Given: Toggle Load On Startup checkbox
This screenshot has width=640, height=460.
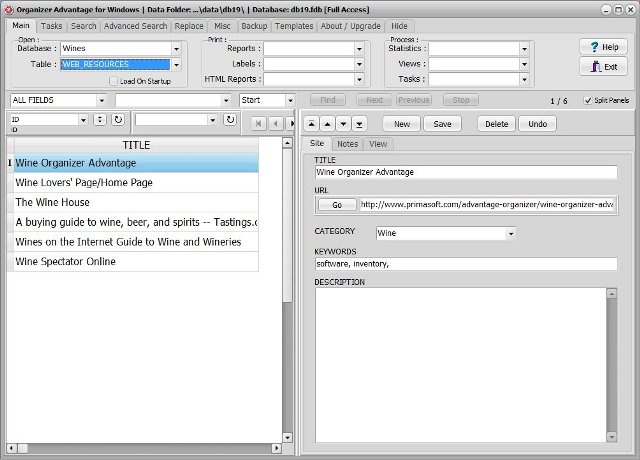Looking at the screenshot, I should point(113,81).
